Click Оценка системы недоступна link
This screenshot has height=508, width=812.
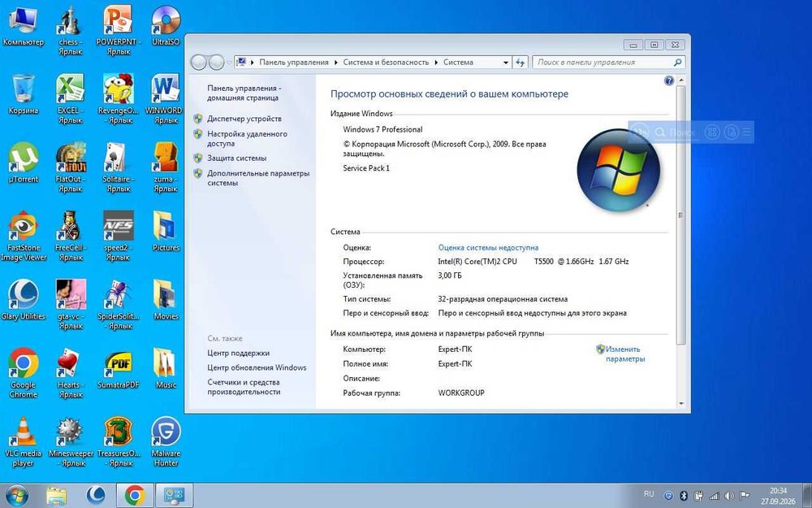tap(488, 248)
